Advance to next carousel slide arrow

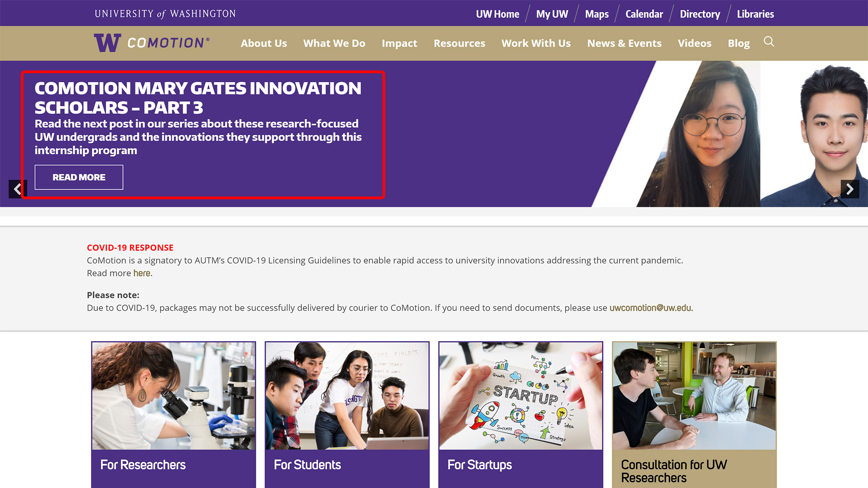(850, 189)
